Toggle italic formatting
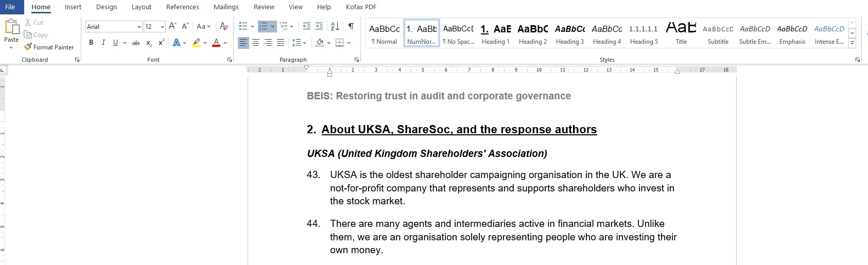 (x=103, y=43)
